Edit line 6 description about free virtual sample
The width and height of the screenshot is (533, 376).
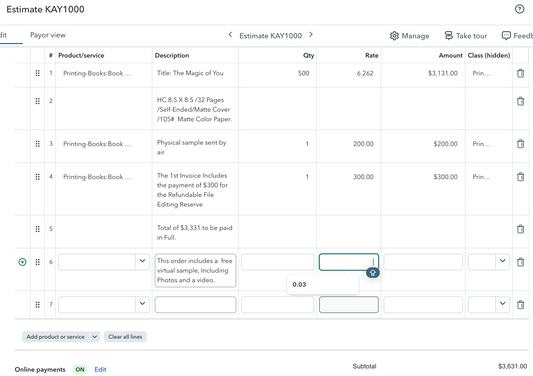click(195, 271)
